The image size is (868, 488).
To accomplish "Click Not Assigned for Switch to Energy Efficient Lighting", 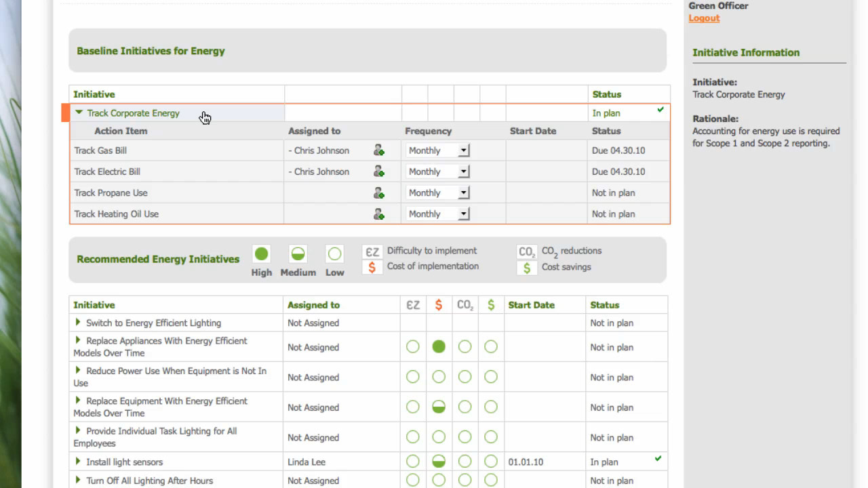I will coord(313,323).
